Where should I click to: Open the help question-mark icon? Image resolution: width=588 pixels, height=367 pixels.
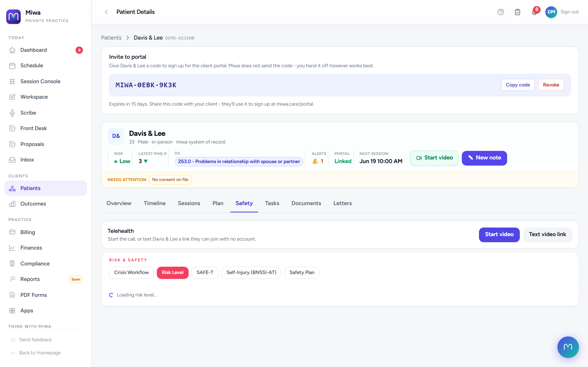pos(501,12)
